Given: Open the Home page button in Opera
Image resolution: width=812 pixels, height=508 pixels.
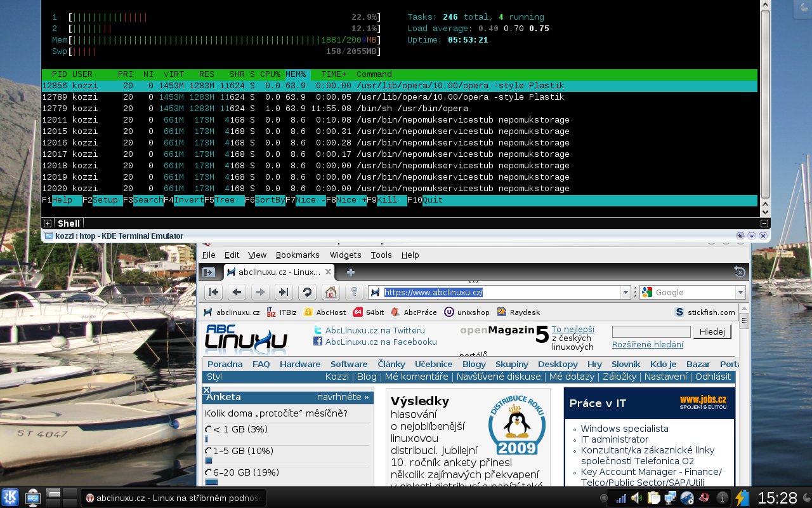Looking at the screenshot, I should (330, 292).
